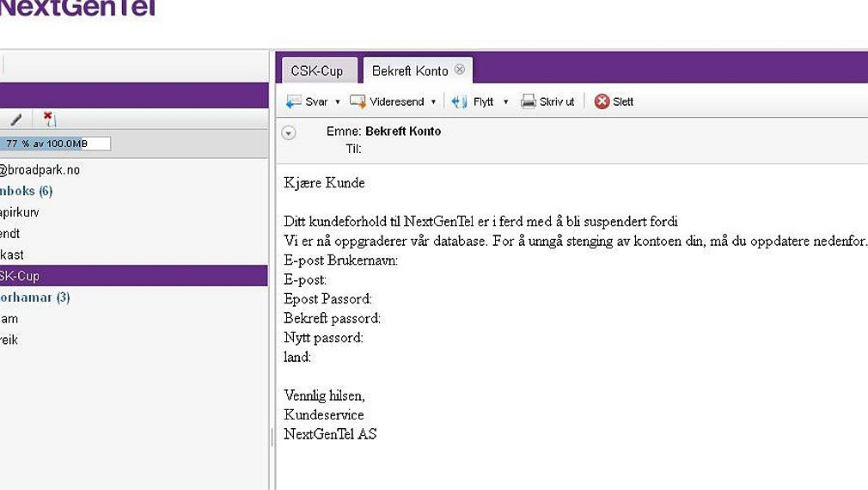Click the Skriv ut printer icon

pos(529,101)
